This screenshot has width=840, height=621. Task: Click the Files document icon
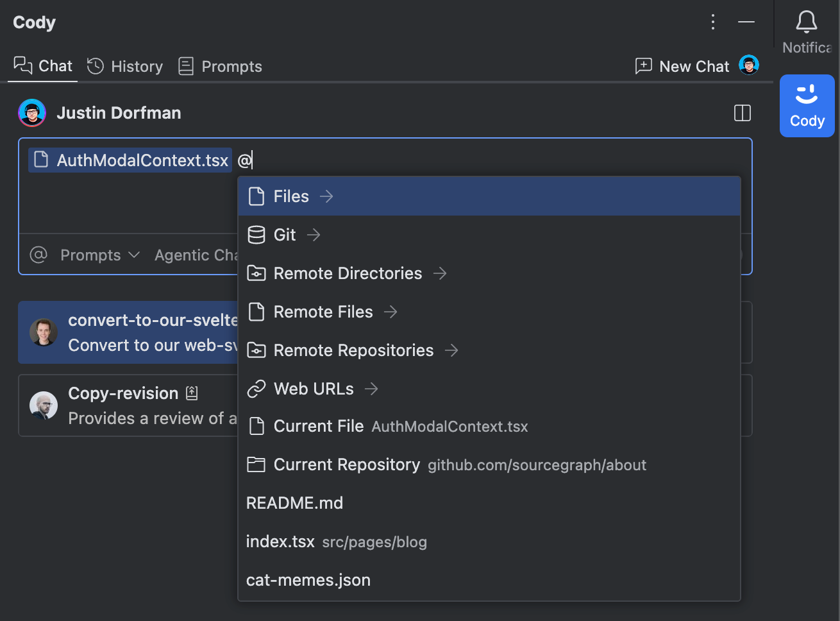[256, 196]
